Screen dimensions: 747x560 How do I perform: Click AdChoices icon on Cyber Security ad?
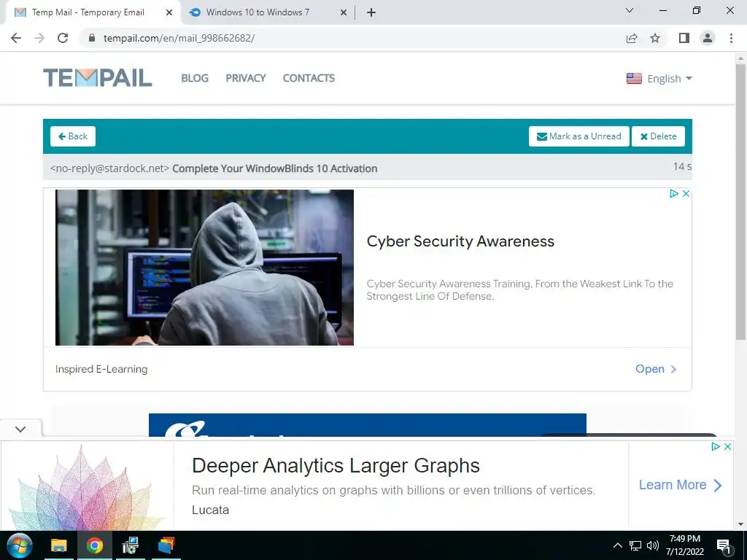pos(674,193)
